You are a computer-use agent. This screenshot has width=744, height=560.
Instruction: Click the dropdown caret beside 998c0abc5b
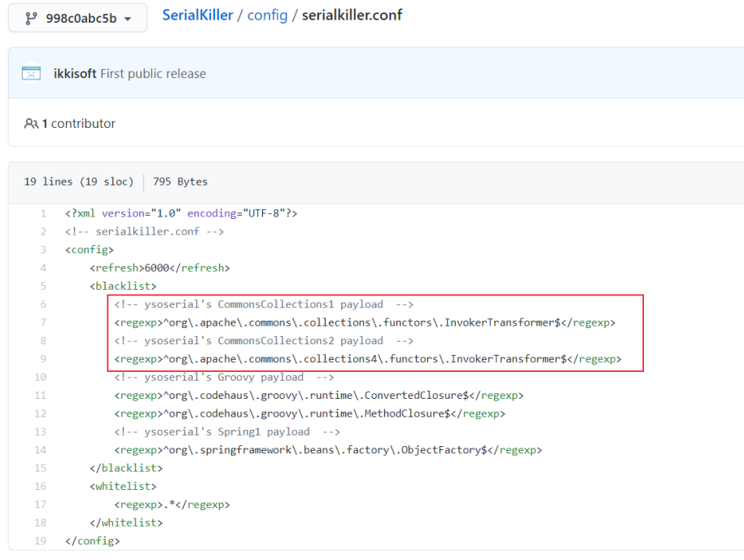[x=127, y=19]
